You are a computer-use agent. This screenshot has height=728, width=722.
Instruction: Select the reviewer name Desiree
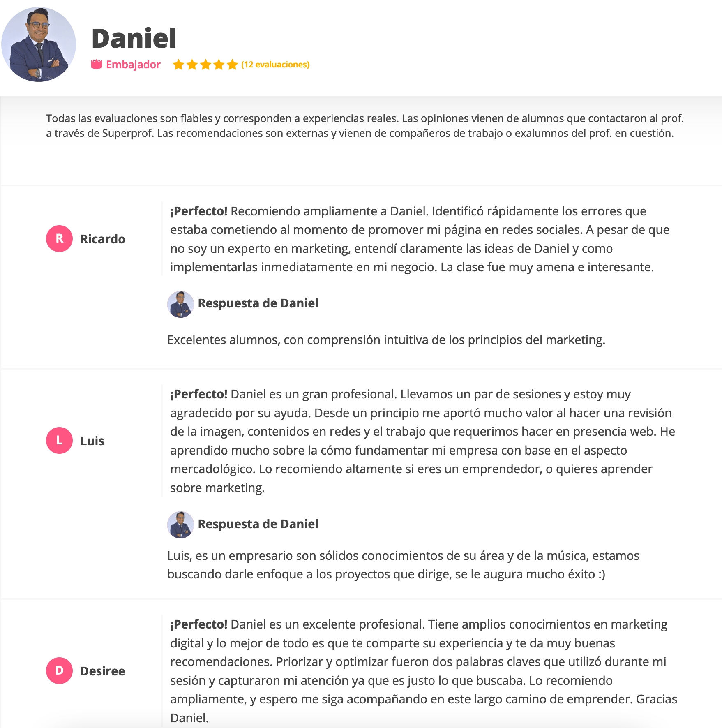tap(103, 671)
